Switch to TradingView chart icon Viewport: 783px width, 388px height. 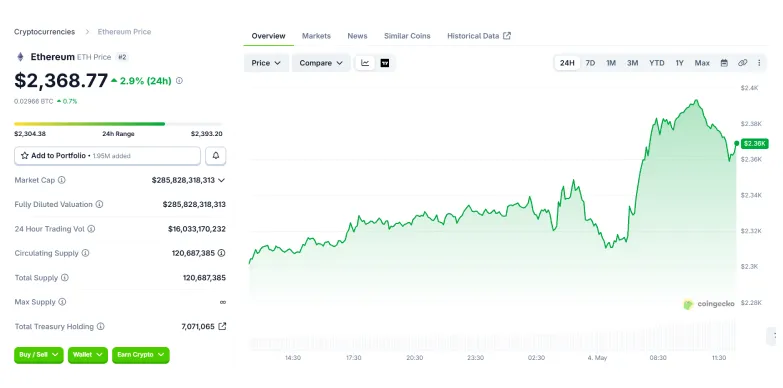[x=385, y=63]
